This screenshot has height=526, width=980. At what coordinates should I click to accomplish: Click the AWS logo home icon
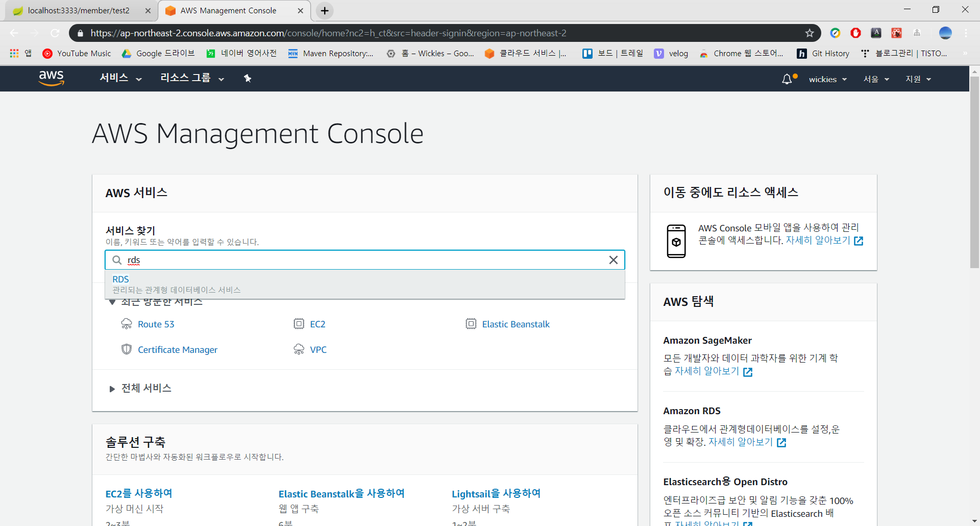[52, 78]
